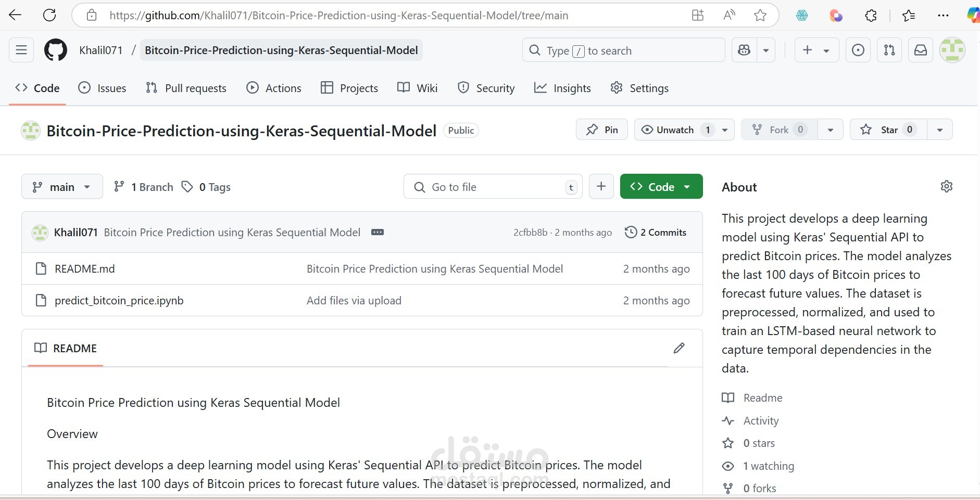The width and height of the screenshot is (980, 500).
Task: Add file using the plus button
Action: [x=601, y=186]
